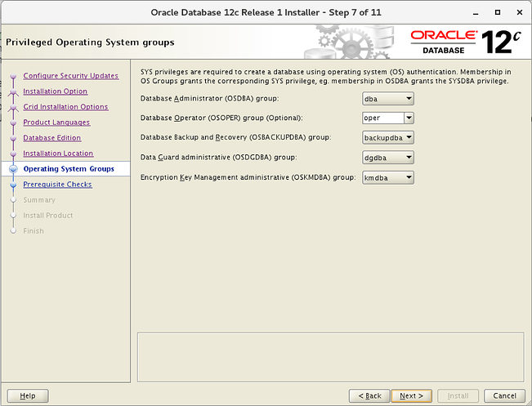Click the Grid Installation Options step bullet icon
The height and width of the screenshot is (406, 532).
point(13,108)
